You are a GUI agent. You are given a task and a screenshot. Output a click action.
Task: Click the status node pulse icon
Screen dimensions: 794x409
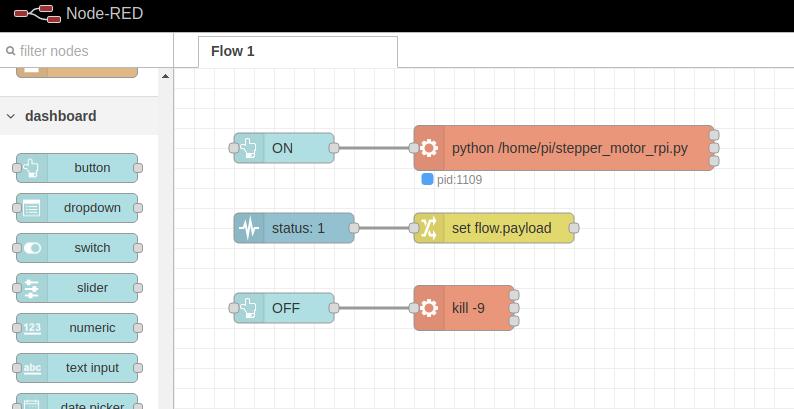pos(249,228)
